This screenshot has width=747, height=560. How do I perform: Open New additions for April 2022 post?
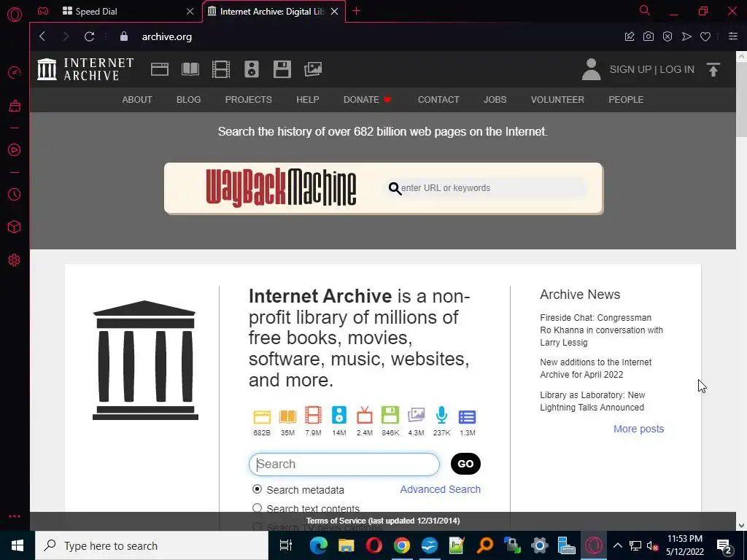coord(595,368)
